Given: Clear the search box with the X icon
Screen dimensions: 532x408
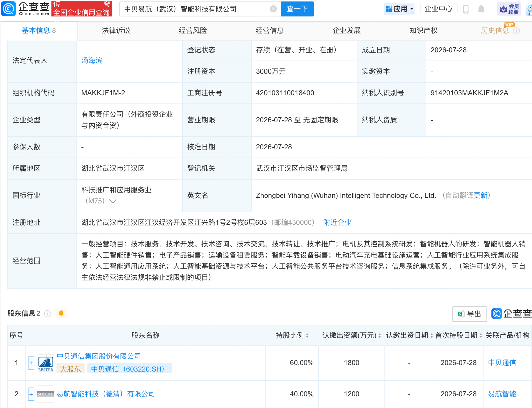Looking at the screenshot, I should [273, 9].
